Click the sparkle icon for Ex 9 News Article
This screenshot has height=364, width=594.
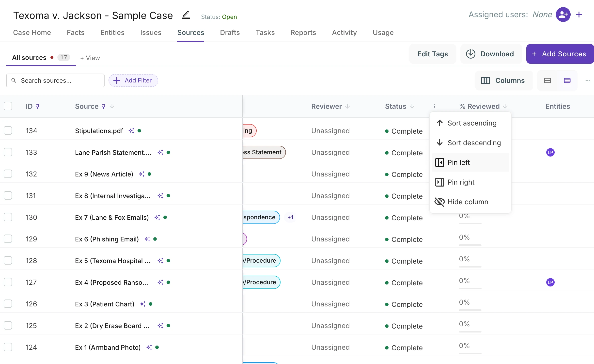(x=141, y=174)
